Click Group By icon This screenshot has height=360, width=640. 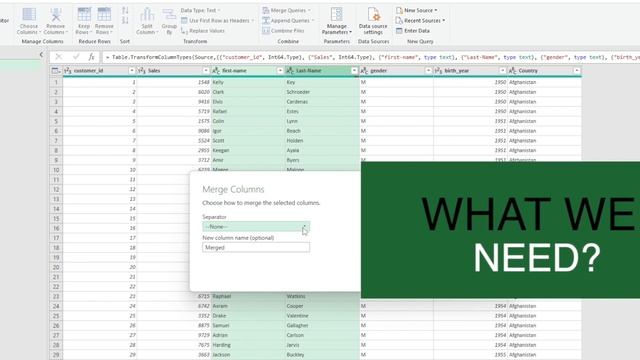(x=169, y=21)
